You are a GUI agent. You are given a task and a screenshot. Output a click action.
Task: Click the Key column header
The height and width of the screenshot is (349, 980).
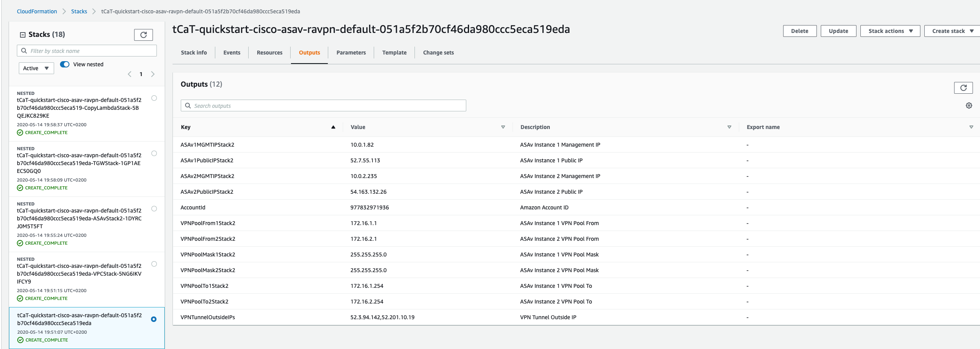point(185,127)
